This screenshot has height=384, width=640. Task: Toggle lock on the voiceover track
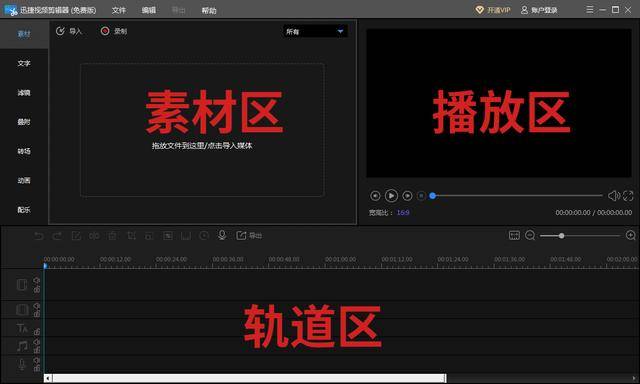[37, 368]
